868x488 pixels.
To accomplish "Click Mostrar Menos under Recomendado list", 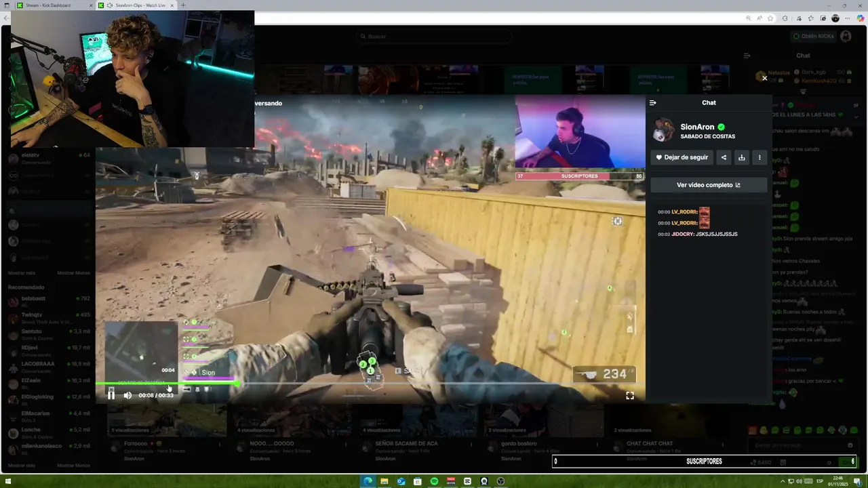I will [x=73, y=465].
